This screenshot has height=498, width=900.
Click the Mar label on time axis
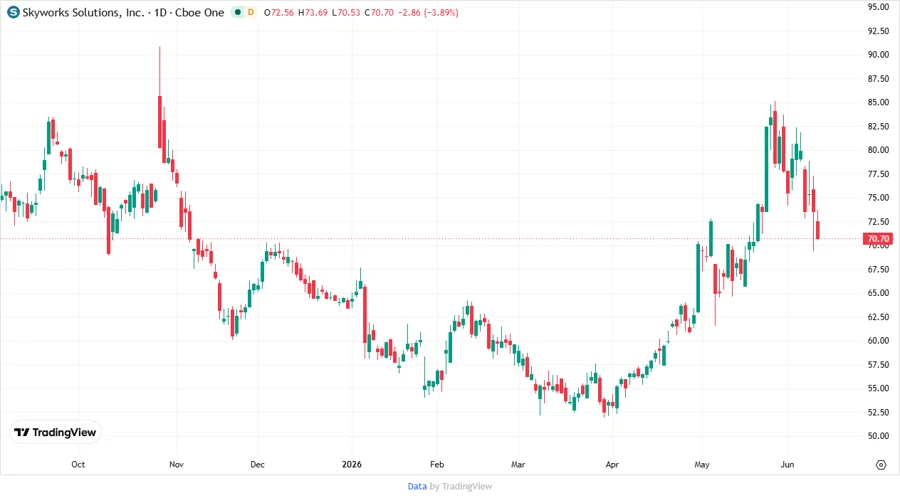(518, 464)
